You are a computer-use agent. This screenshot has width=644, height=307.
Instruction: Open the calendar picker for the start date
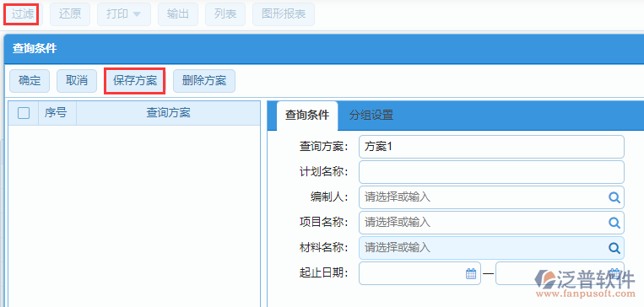pyautogui.click(x=471, y=273)
